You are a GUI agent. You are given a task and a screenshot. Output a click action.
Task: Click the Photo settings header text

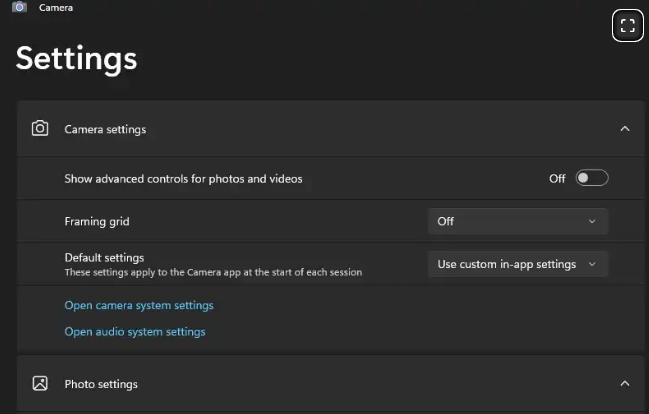[101, 384]
